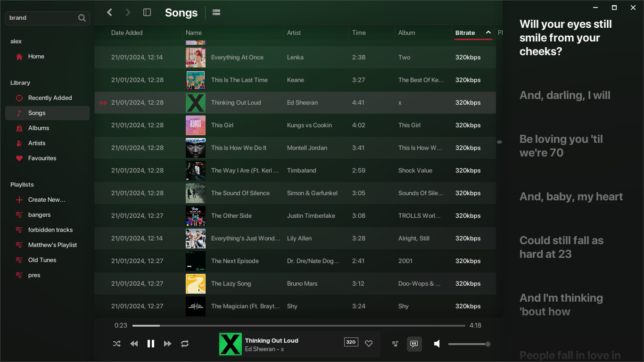This screenshot has height=362, width=644.
Task: Change list view layout icon next to Songs
Action: 216,12
